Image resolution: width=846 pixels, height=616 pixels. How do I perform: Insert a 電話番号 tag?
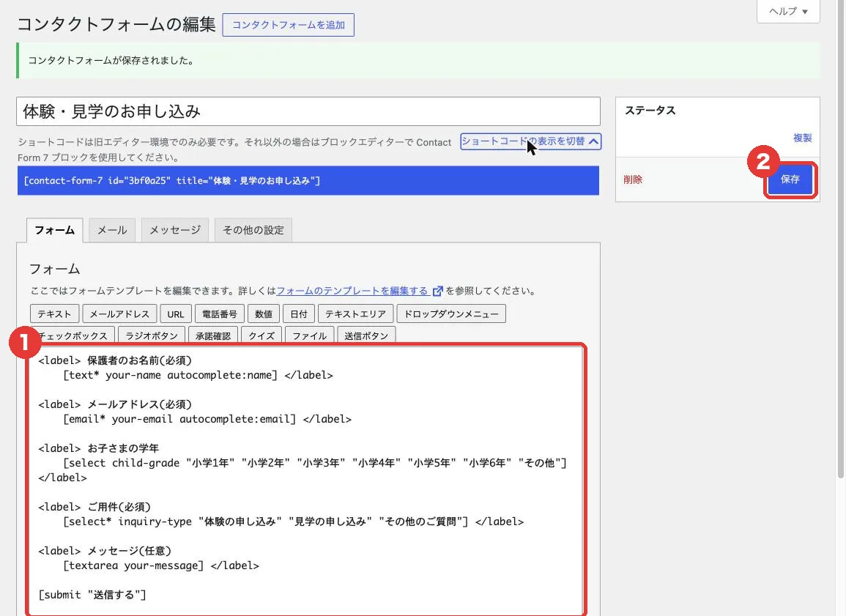tap(220, 314)
